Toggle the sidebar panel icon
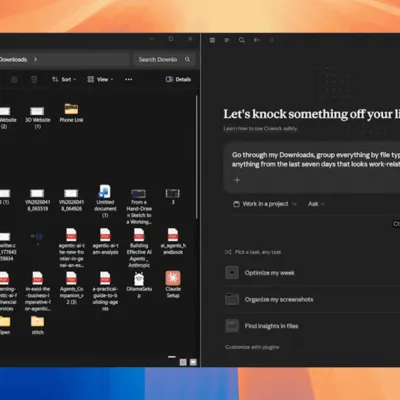Screen dimensions: 400x400 [227, 40]
